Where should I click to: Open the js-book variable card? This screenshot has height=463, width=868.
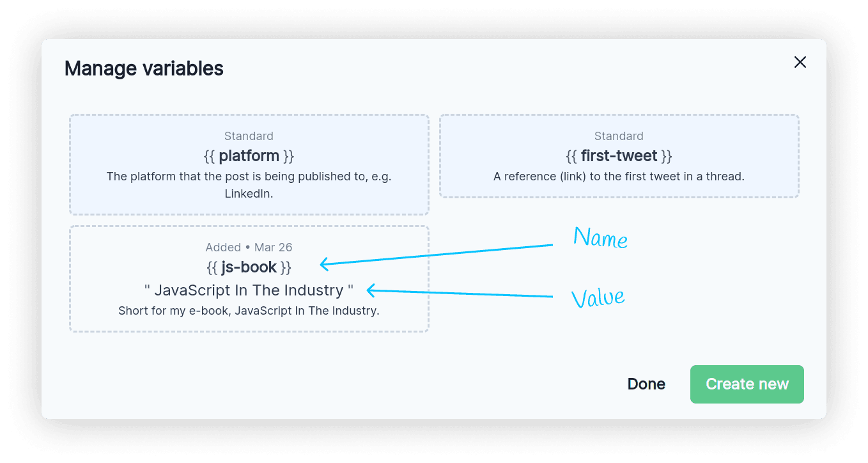pyautogui.click(x=249, y=279)
